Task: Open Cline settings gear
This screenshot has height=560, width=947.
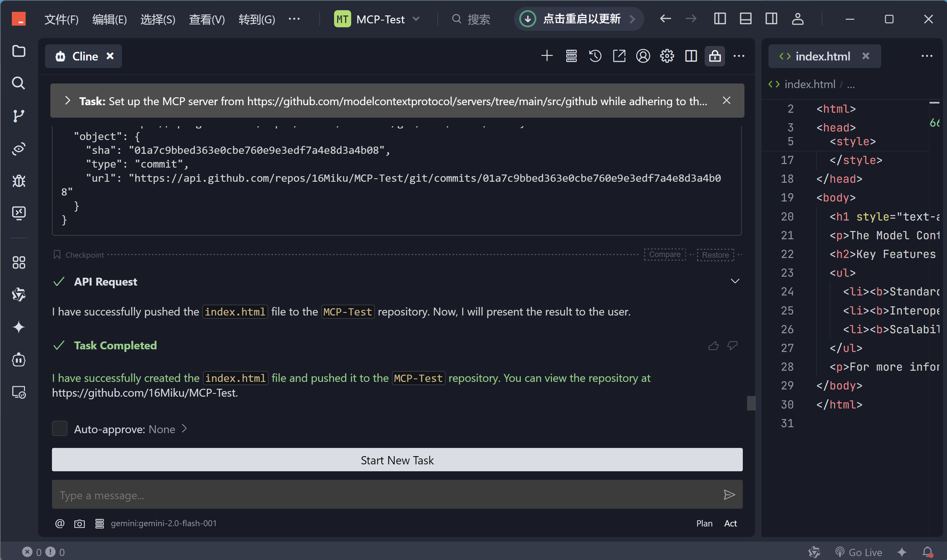Action: 667,56
